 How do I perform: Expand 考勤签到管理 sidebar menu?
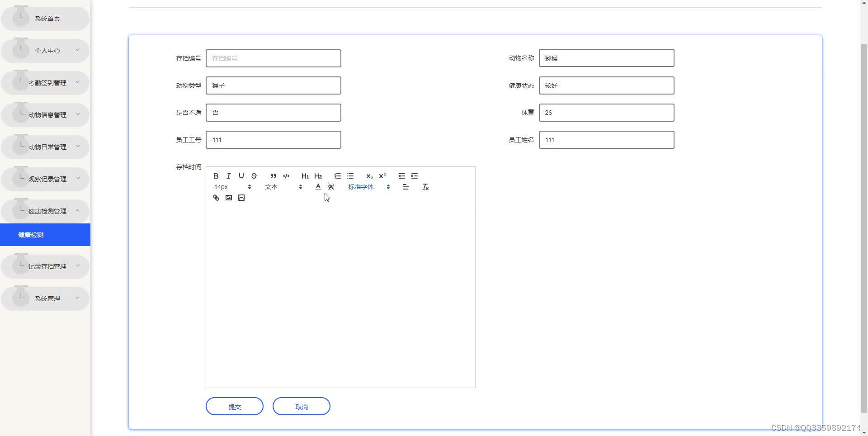(x=45, y=83)
